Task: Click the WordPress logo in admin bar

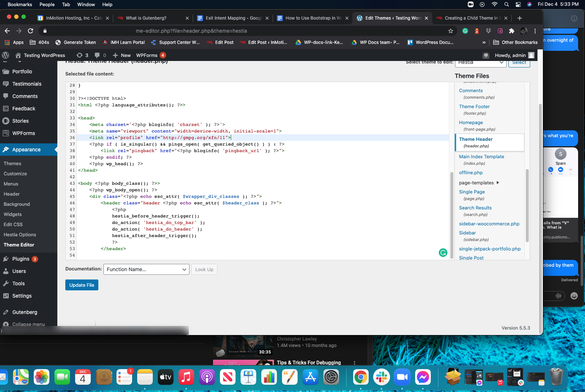Action: point(5,55)
